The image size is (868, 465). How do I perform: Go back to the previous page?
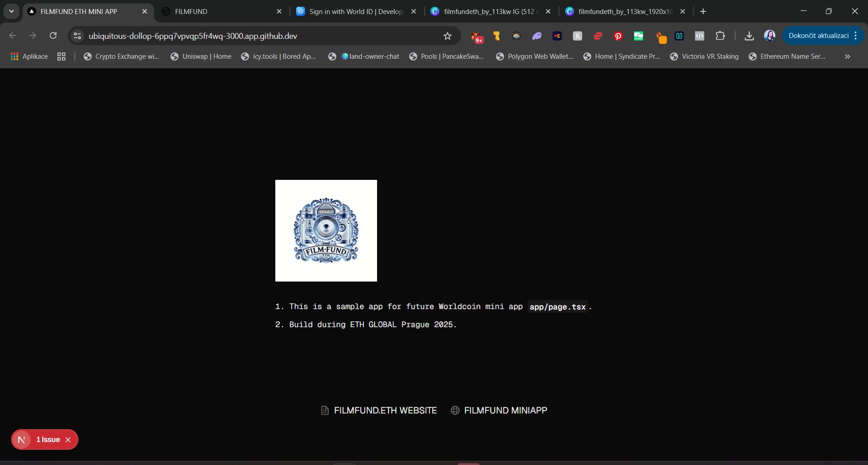click(x=13, y=36)
